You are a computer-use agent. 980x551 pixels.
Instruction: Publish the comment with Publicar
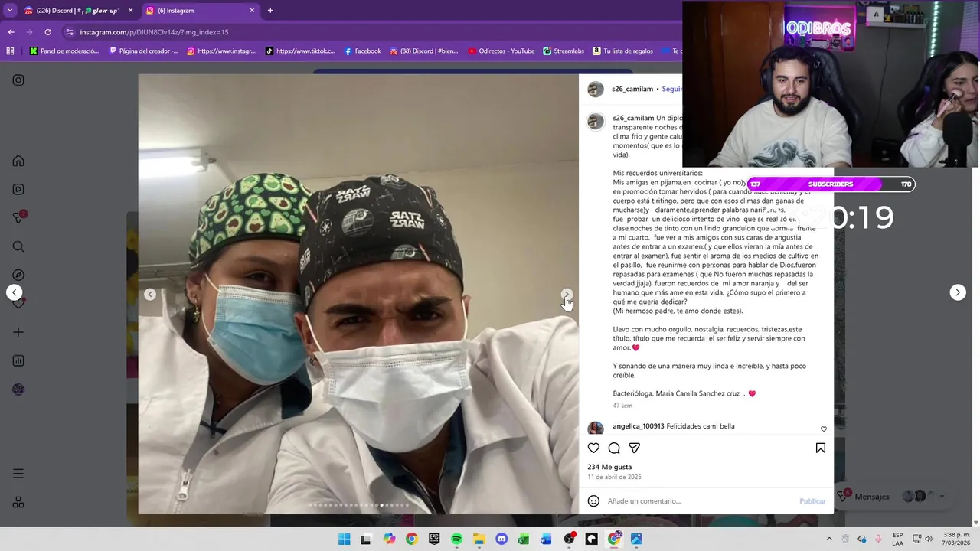pos(812,501)
